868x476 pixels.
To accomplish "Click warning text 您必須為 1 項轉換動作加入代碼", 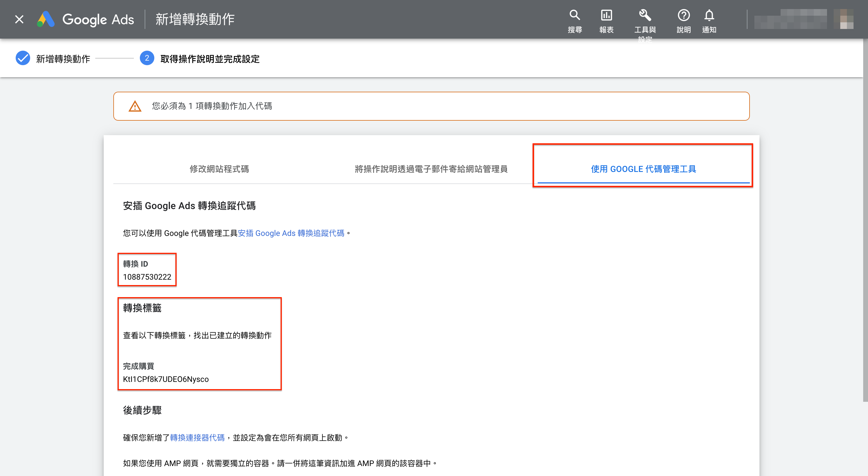I will point(212,106).
